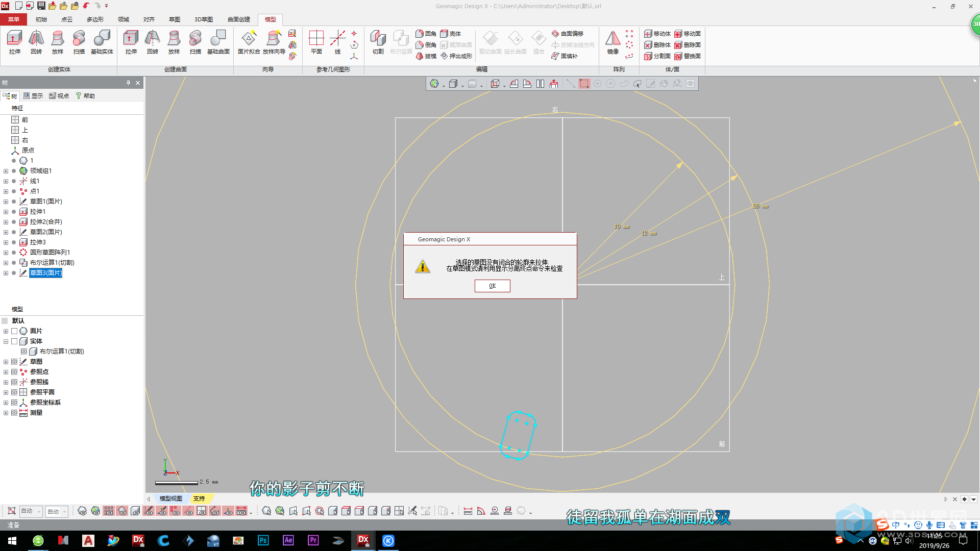Select the surface Extrude tool in 创建曲面
The width and height of the screenshot is (980, 551).
pyautogui.click(x=131, y=42)
